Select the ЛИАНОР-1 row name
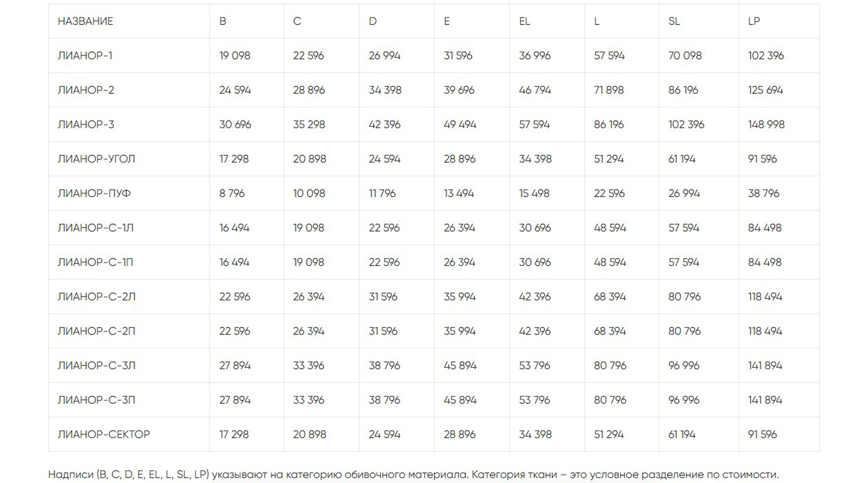The height and width of the screenshot is (483, 868). pyautogui.click(x=85, y=56)
